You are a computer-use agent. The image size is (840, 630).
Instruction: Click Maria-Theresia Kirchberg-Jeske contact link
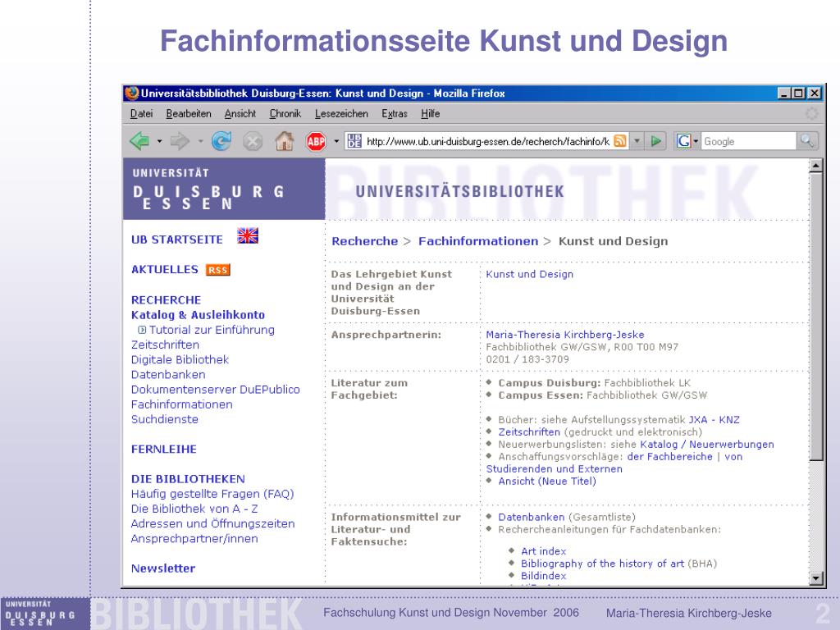[x=565, y=335]
